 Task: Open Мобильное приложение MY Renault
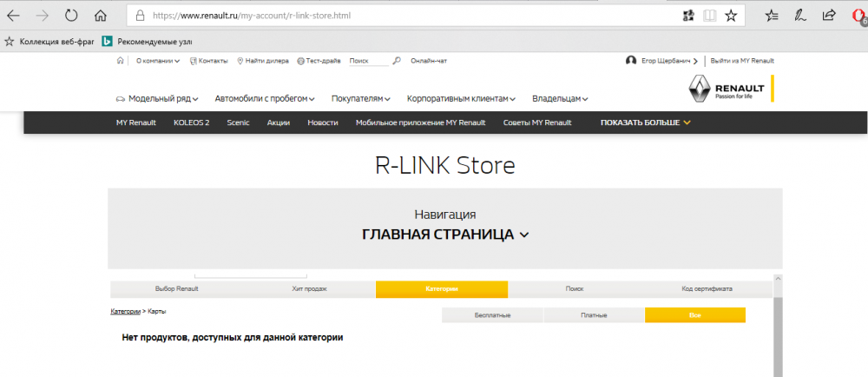click(x=421, y=122)
